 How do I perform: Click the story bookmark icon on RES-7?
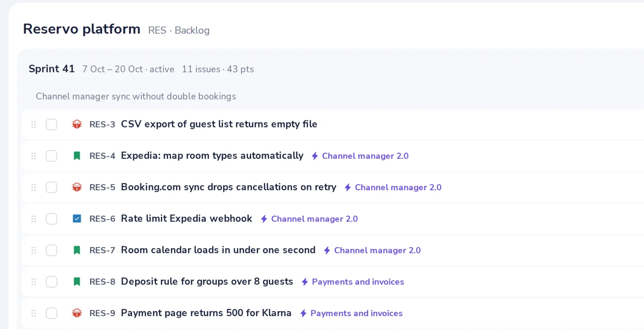coord(77,250)
